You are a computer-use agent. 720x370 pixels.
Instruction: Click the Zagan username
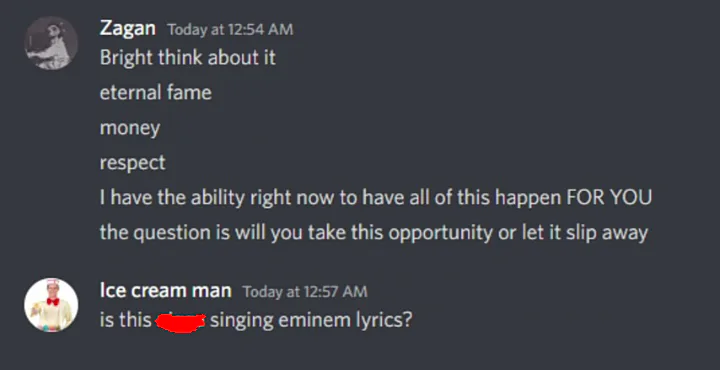pos(128,28)
